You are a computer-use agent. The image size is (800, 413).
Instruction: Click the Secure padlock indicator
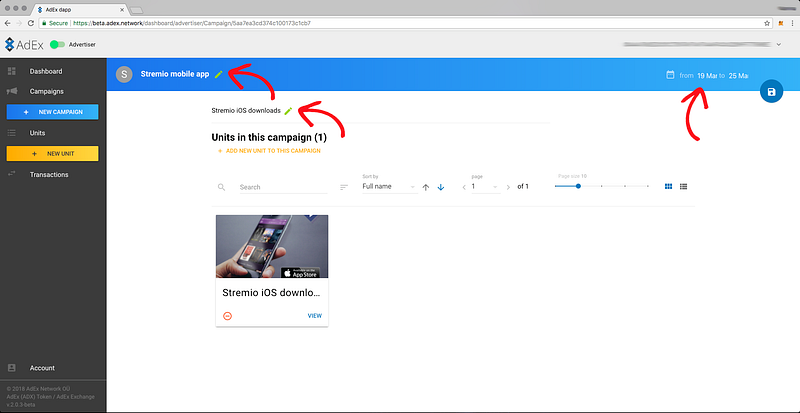click(x=55, y=23)
